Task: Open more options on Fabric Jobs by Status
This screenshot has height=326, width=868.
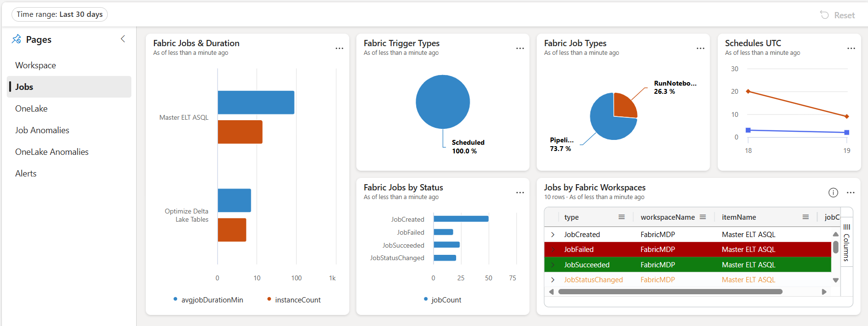Action: (x=520, y=193)
